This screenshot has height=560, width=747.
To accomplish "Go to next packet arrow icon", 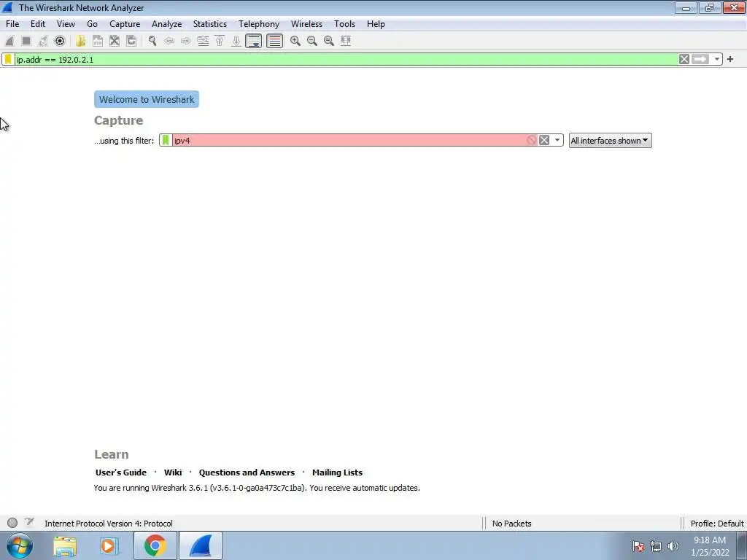I will [186, 41].
